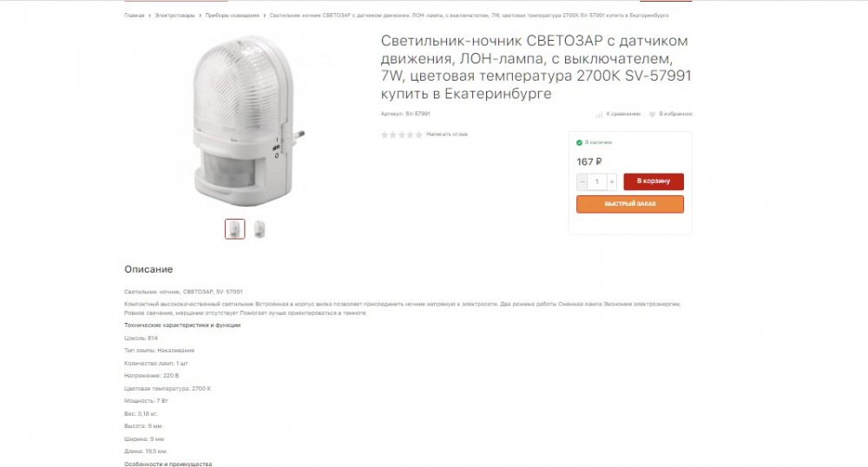Decrease quantity with the minus button

[582, 181]
